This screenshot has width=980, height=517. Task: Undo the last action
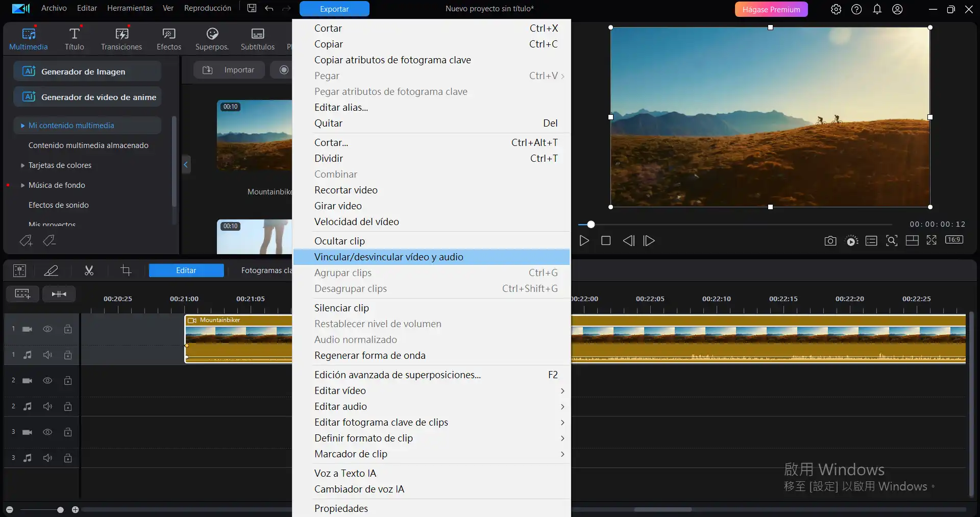pyautogui.click(x=269, y=8)
